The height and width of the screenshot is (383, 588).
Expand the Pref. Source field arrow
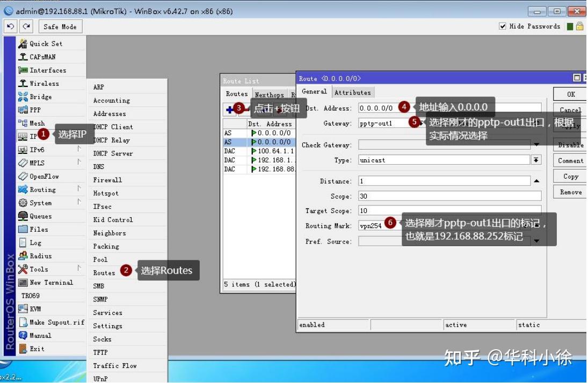coord(536,241)
